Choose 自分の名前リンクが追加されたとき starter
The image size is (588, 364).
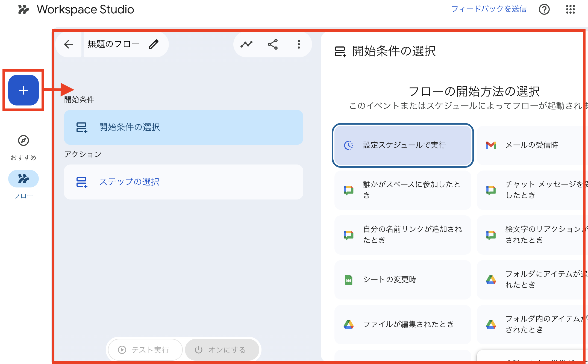tap(403, 235)
